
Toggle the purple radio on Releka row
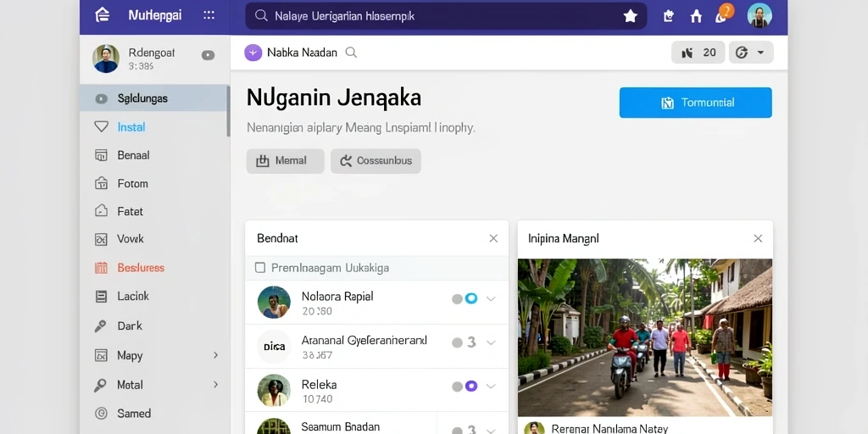point(471,386)
